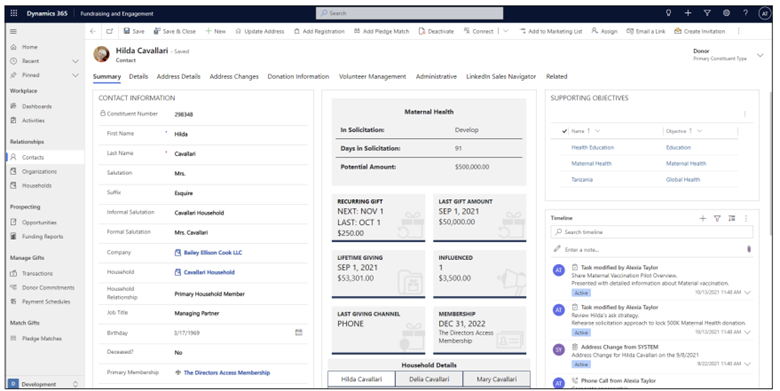
Task: Open the Volunteer Management tab
Action: click(x=373, y=77)
